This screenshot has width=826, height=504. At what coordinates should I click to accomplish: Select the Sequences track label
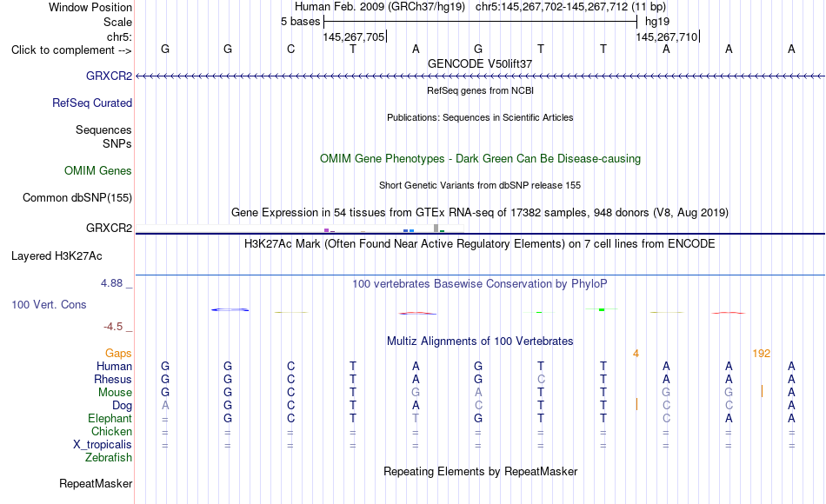pyautogui.click(x=103, y=129)
